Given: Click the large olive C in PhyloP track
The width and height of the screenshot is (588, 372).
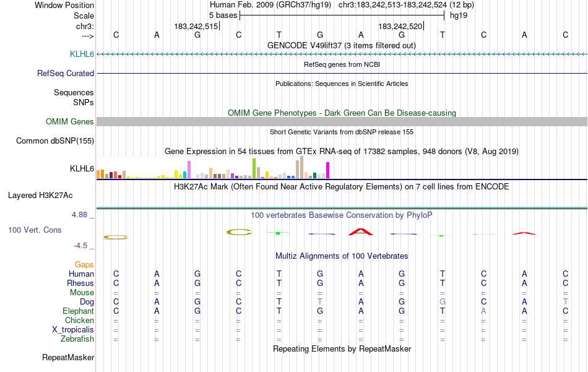Looking at the screenshot, I should click(x=239, y=232).
